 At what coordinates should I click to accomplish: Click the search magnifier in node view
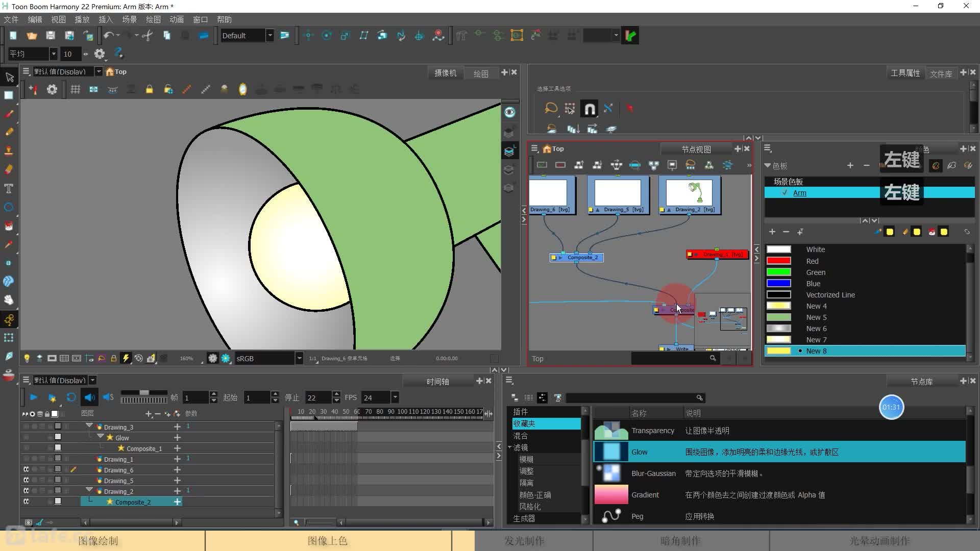713,358
